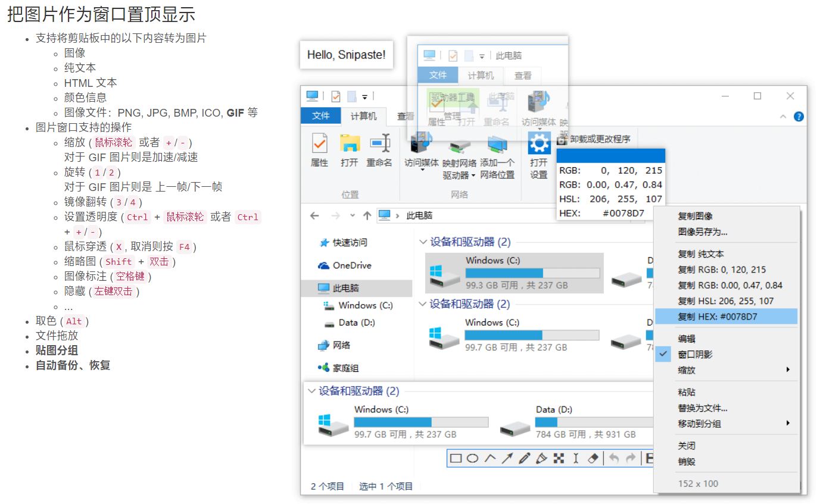Click the undo arrow in annotation bar
817x504 pixels.
pyautogui.click(x=614, y=458)
